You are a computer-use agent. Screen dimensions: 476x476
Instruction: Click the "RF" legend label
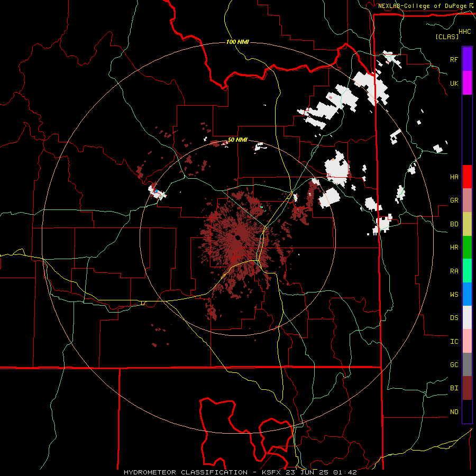[454, 59]
